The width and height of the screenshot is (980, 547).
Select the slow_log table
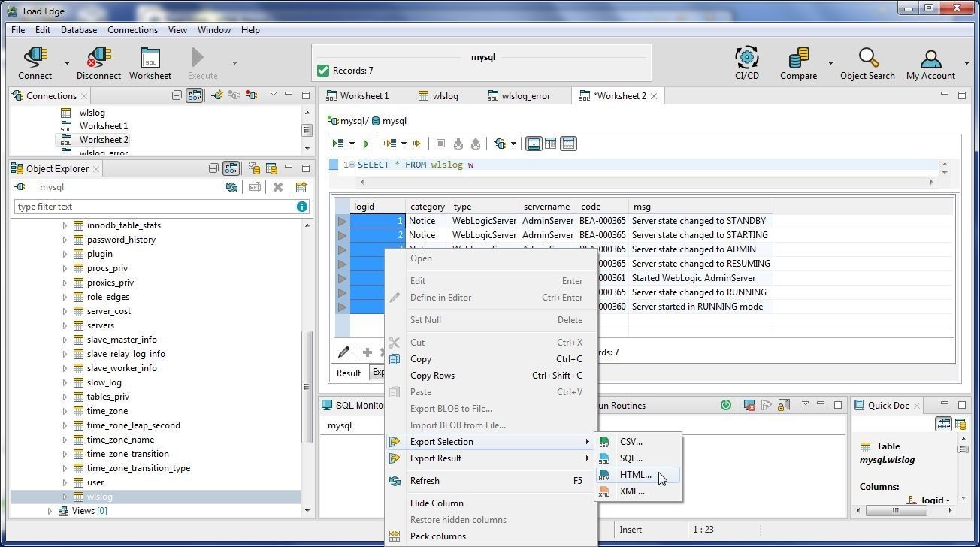(x=104, y=382)
